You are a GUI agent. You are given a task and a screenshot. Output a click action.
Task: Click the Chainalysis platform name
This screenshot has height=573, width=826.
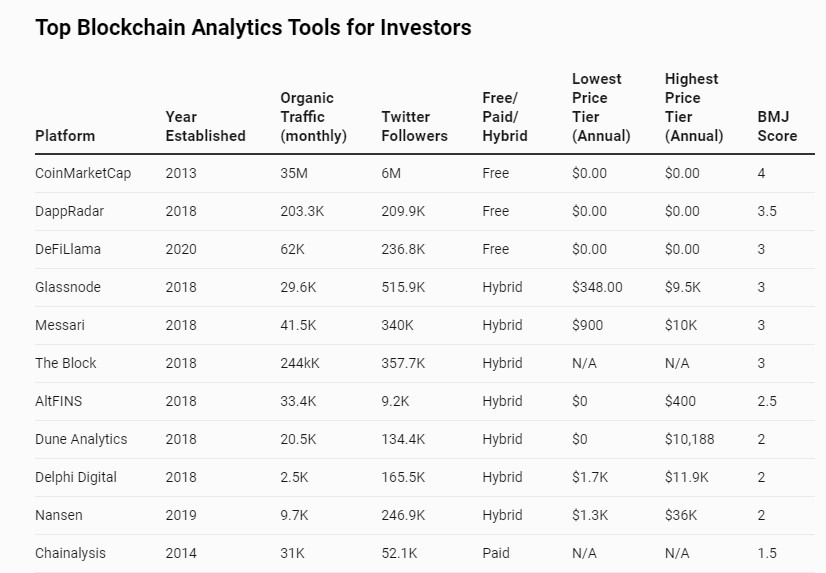(x=70, y=553)
